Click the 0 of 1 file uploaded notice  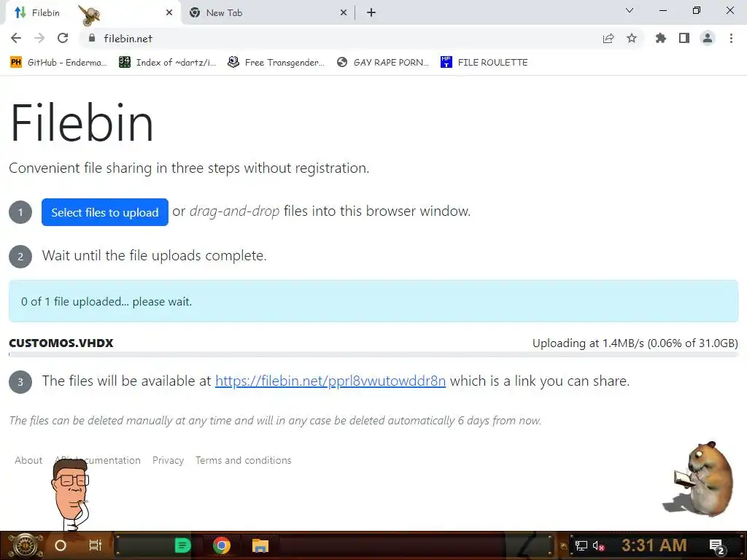pos(373,301)
